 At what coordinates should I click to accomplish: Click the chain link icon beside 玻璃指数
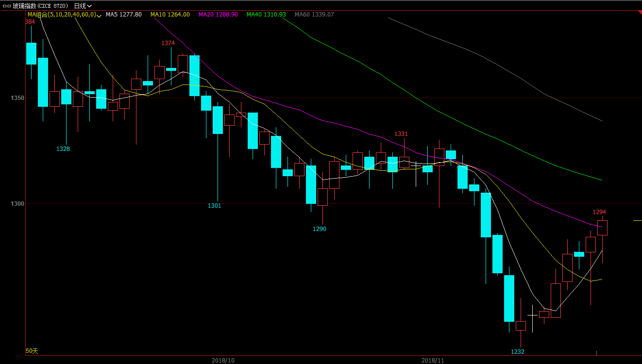point(7,6)
